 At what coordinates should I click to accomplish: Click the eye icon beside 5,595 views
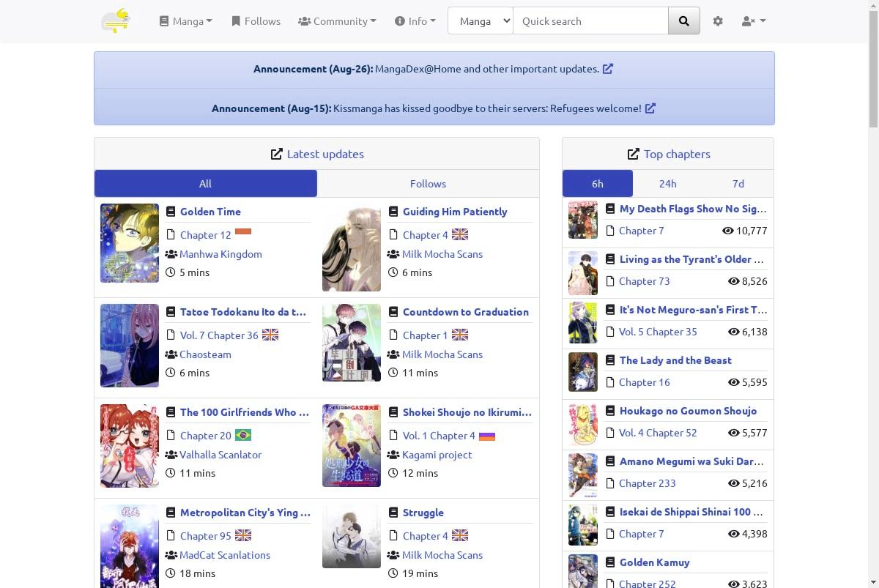[733, 382]
